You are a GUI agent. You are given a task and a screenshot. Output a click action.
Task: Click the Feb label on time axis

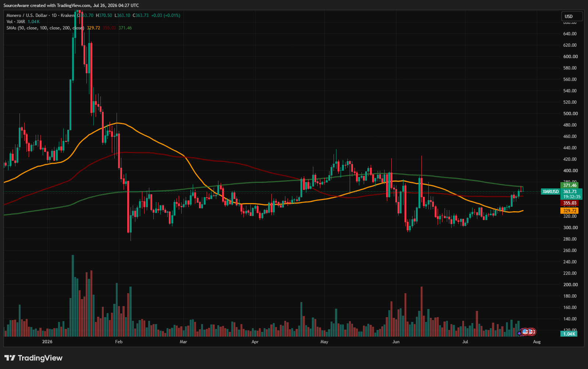pos(119,342)
